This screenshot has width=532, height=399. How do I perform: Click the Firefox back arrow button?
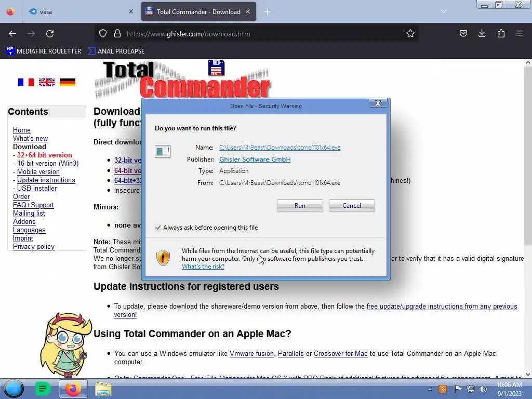point(12,34)
